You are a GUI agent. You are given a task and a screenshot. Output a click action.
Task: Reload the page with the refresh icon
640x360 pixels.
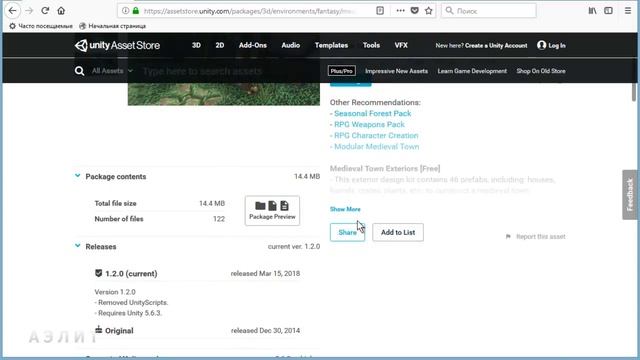pos(45,11)
